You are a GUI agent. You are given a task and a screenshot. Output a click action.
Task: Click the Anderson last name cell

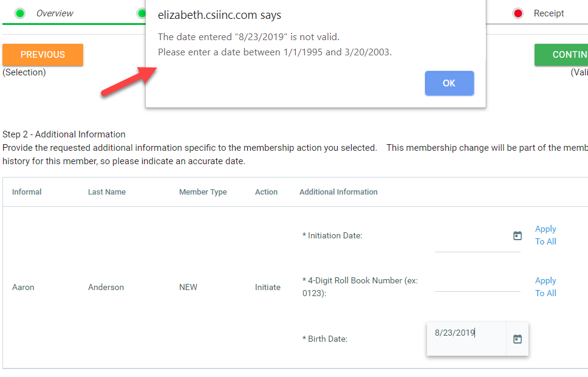click(x=106, y=288)
